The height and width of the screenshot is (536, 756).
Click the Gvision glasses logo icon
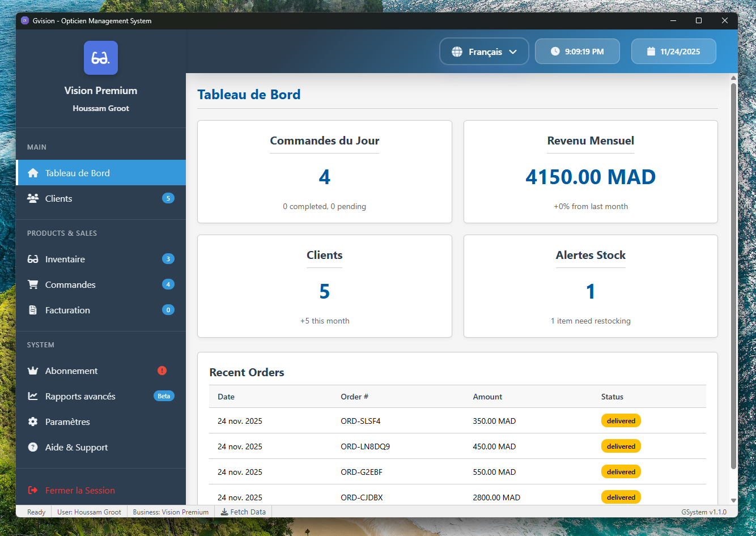(x=100, y=57)
